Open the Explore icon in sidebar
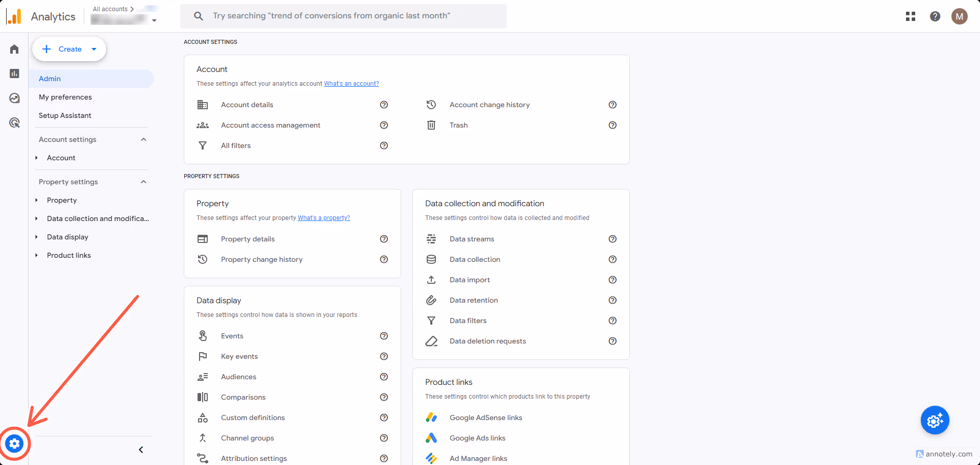 [x=14, y=98]
